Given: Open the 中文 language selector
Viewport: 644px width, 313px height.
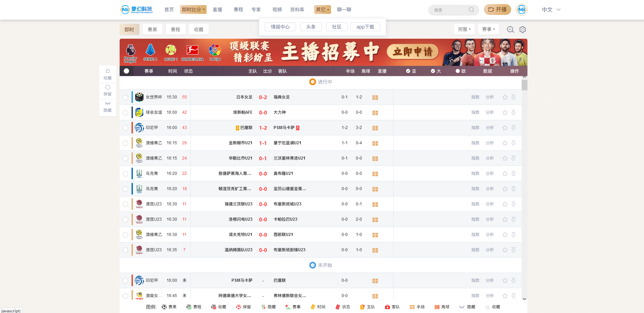Looking at the screenshot, I should click(x=551, y=10).
